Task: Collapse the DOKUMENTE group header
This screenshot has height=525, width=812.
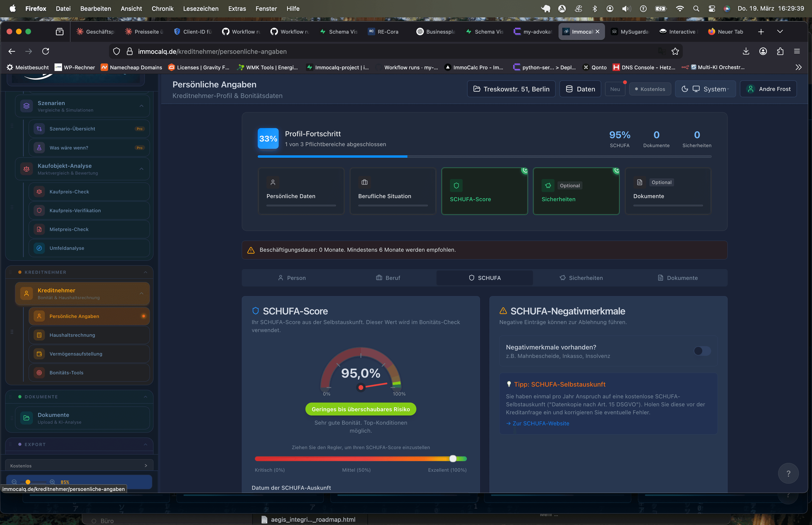Action: click(145, 396)
